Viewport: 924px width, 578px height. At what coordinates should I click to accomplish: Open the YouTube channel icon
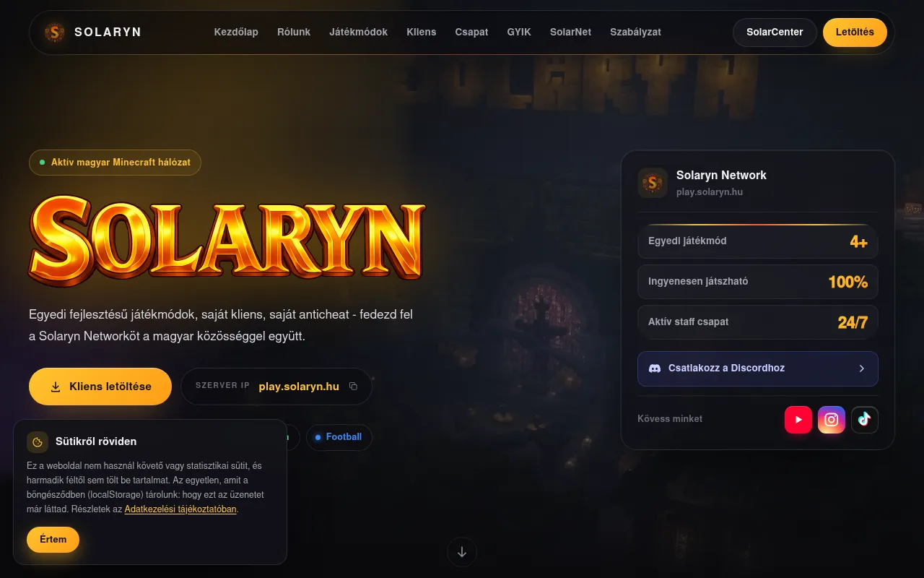click(x=798, y=420)
